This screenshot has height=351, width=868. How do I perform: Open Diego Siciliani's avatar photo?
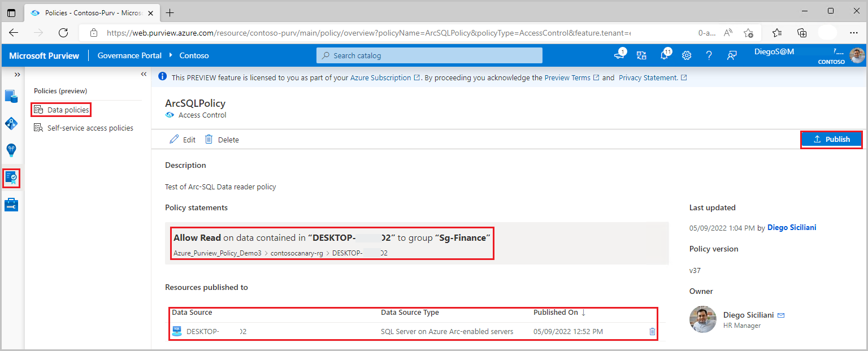pyautogui.click(x=702, y=319)
